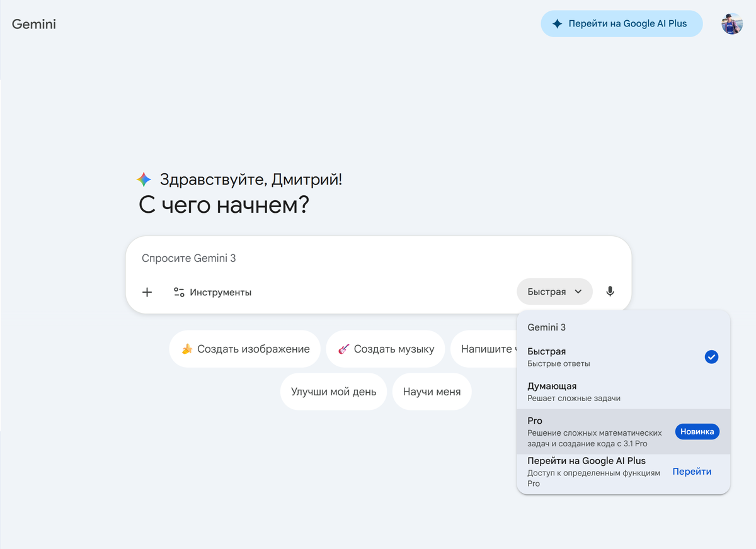Click the Быстрые ответы description text
Screen dimensions: 756x549
[559, 364]
